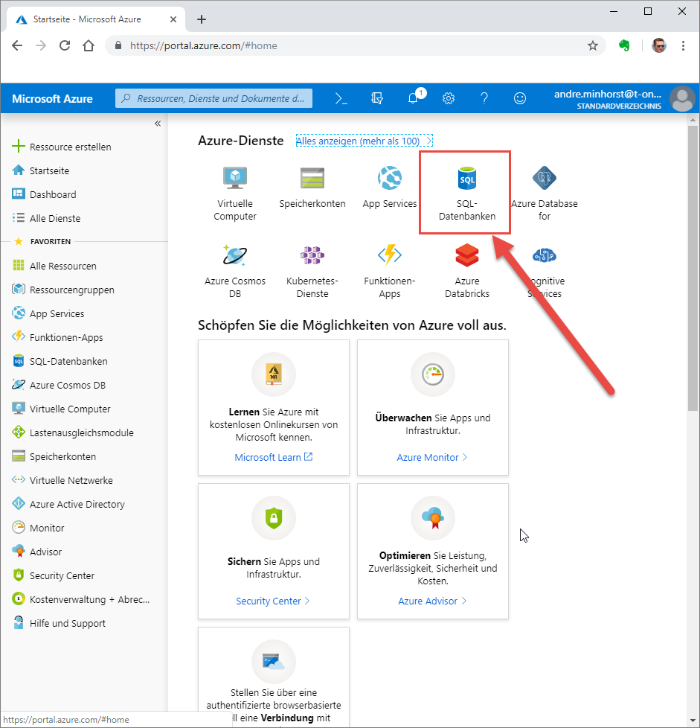Open the Alles anzeigen (mehr als 100) link
The width and height of the screenshot is (700, 728).
[x=364, y=140]
